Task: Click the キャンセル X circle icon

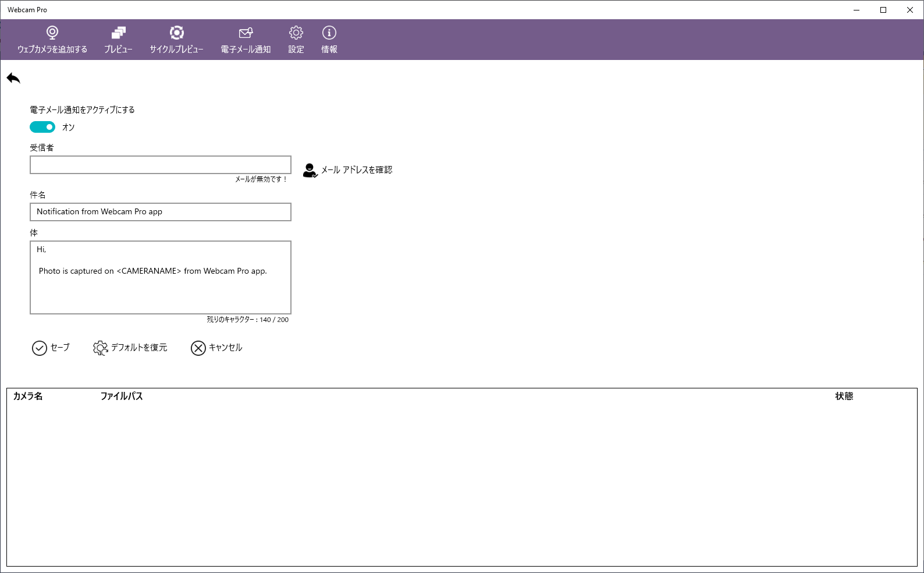Action: pos(198,348)
